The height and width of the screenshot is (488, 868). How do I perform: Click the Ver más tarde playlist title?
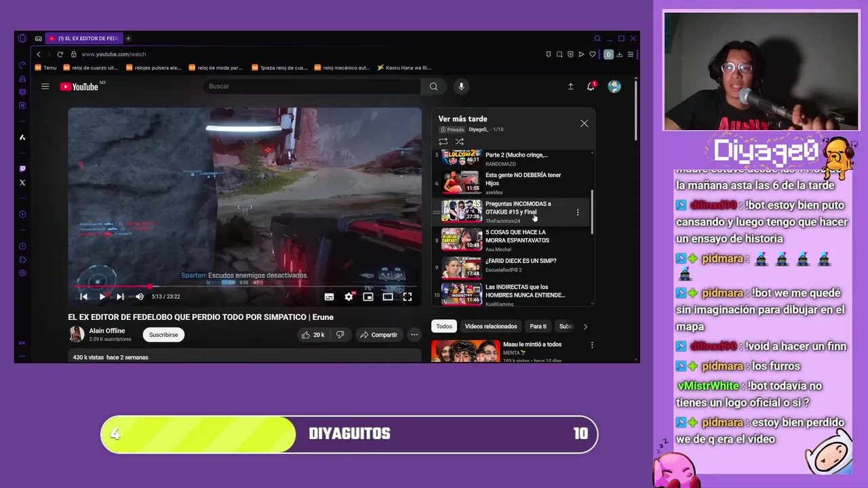[462, 119]
